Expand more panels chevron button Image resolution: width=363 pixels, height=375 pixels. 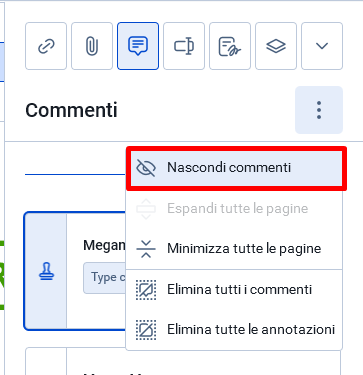pyautogui.click(x=322, y=46)
